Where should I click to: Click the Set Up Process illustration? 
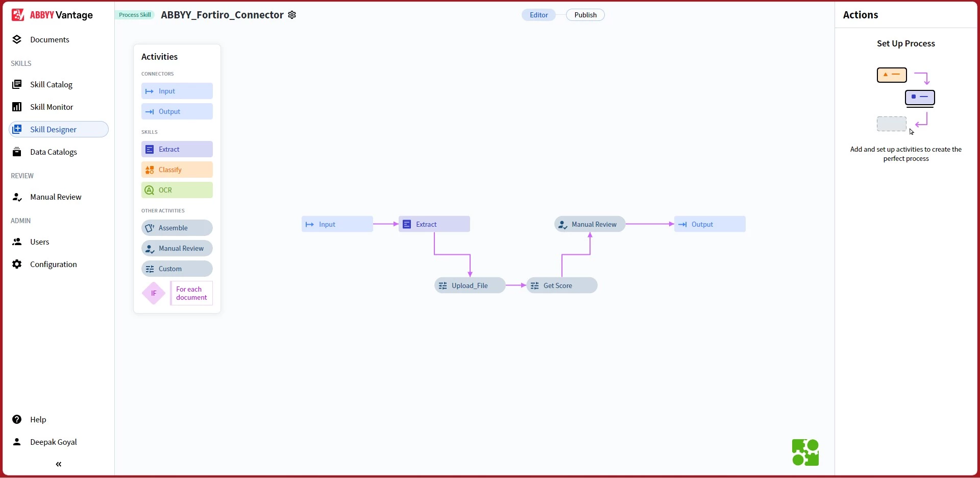[906, 101]
